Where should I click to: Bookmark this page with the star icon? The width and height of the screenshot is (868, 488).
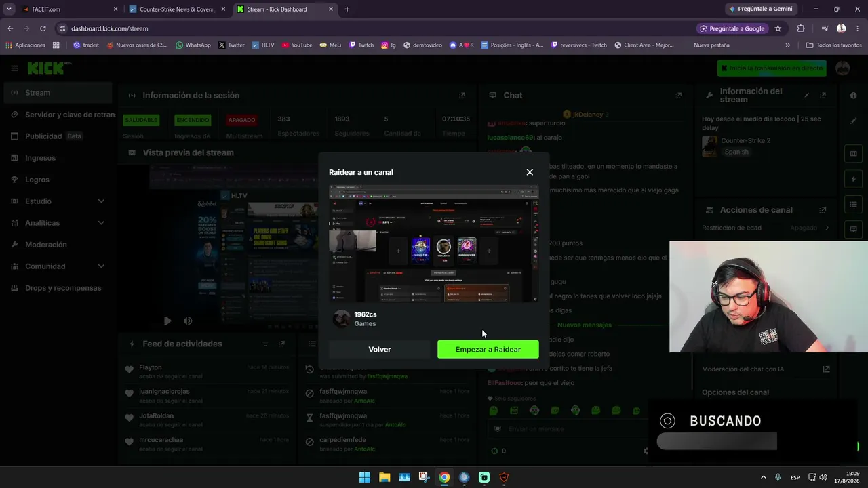click(778, 28)
